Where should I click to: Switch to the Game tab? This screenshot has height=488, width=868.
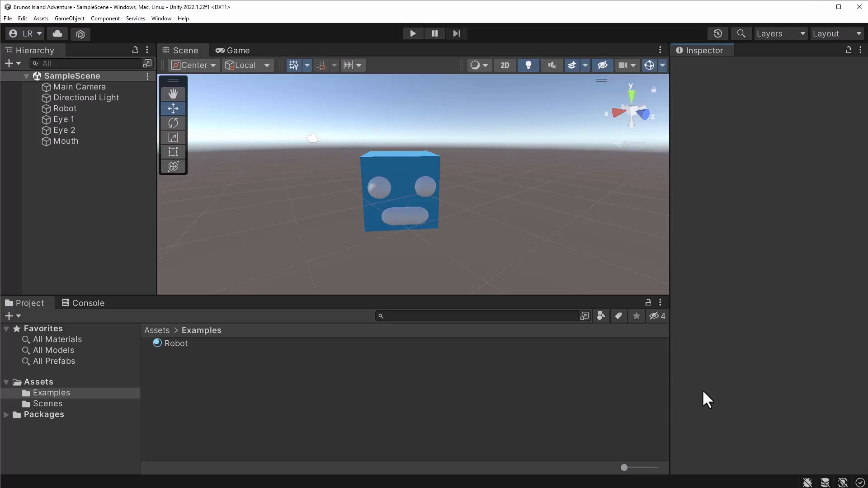tap(233, 50)
